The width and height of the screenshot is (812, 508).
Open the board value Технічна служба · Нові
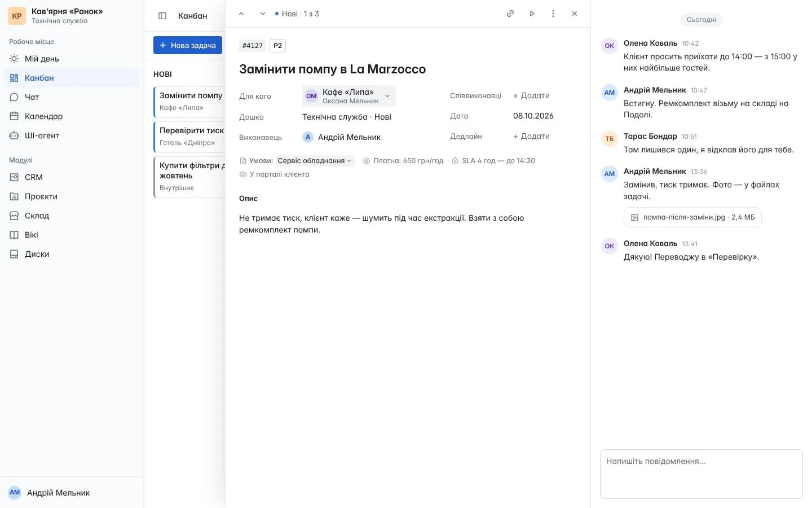[x=347, y=117]
